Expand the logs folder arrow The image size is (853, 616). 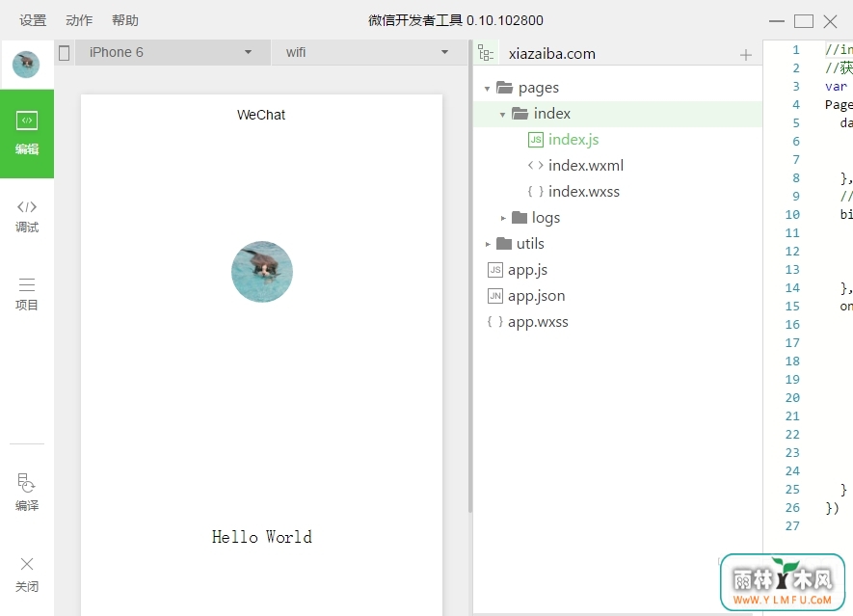(503, 218)
